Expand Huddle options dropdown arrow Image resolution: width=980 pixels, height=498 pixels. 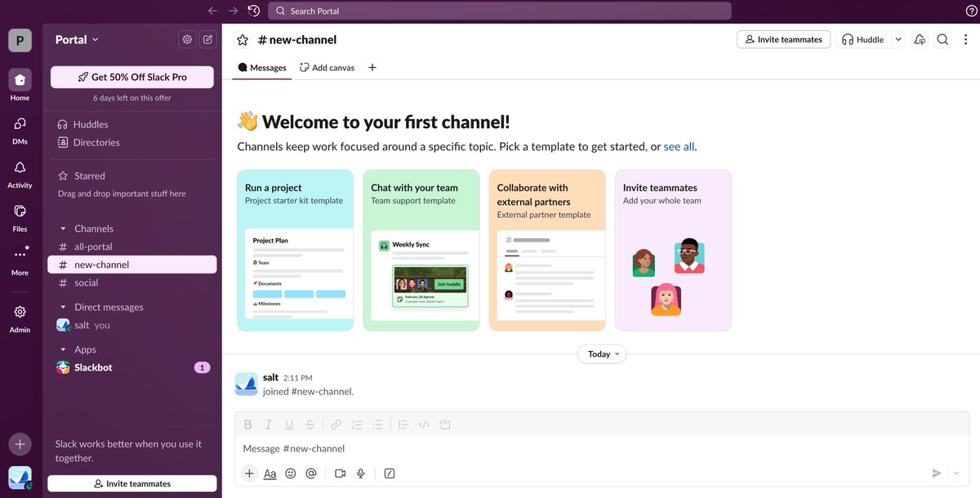[x=898, y=39]
